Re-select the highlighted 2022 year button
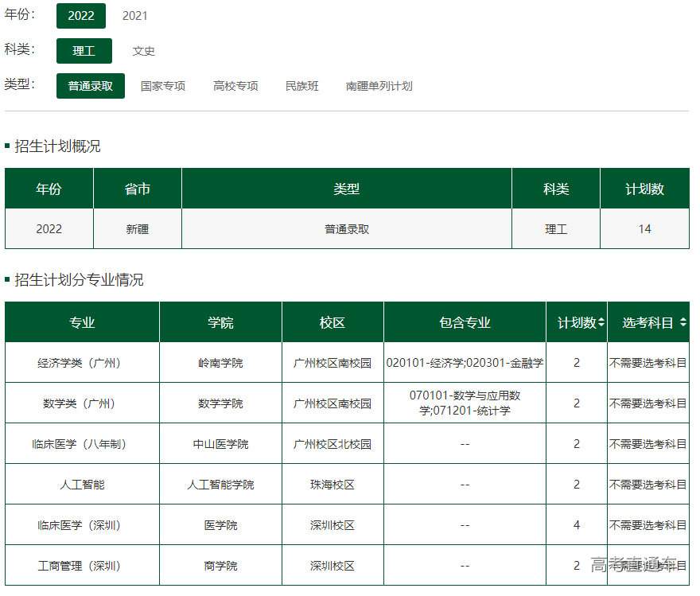The image size is (700, 596). point(80,15)
